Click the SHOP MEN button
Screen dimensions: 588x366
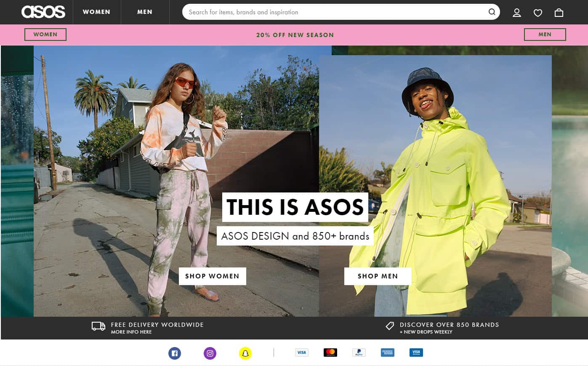378,276
